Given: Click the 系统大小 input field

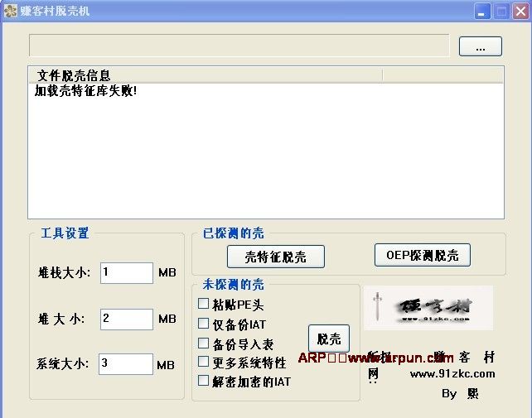Looking at the screenshot, I should 126,364.
